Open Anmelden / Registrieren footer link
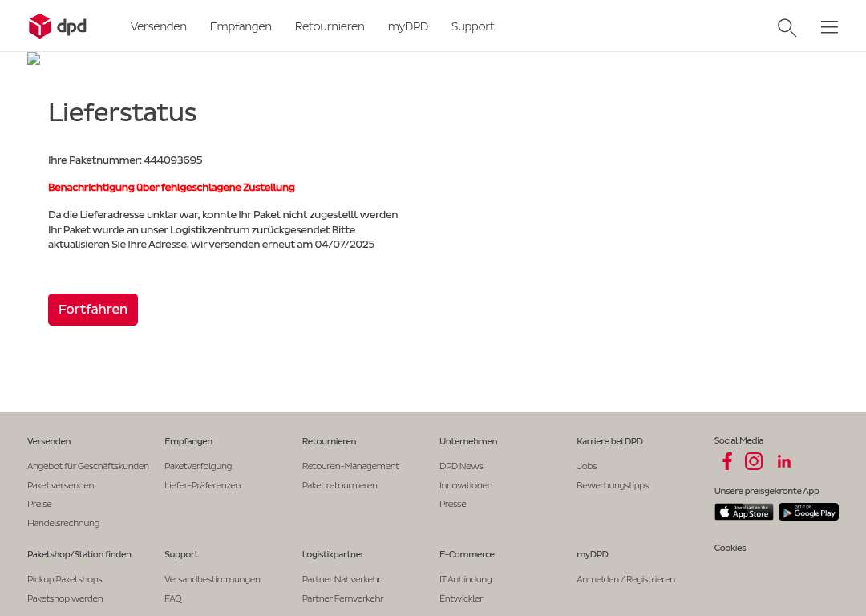This screenshot has height=616, width=866. [625, 579]
